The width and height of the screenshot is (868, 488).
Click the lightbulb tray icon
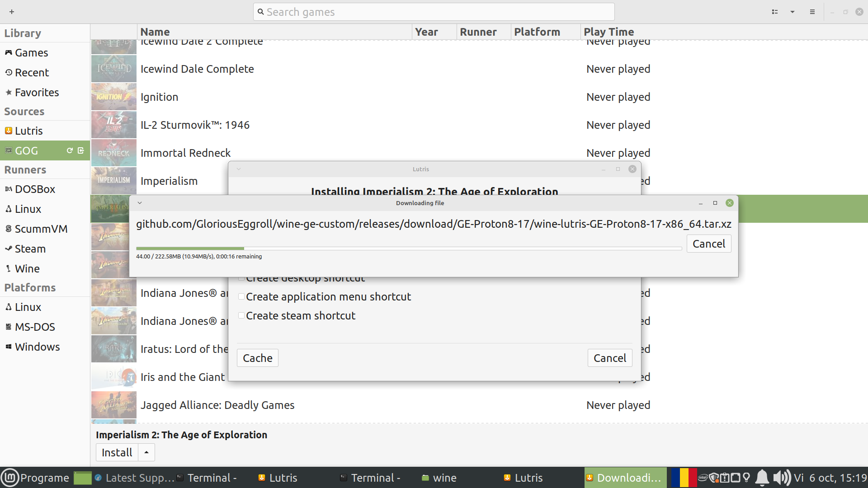[x=746, y=478]
